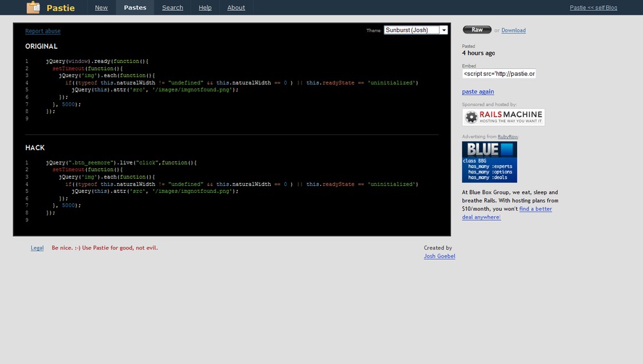Open the RubyRow advertising link

[x=508, y=136]
